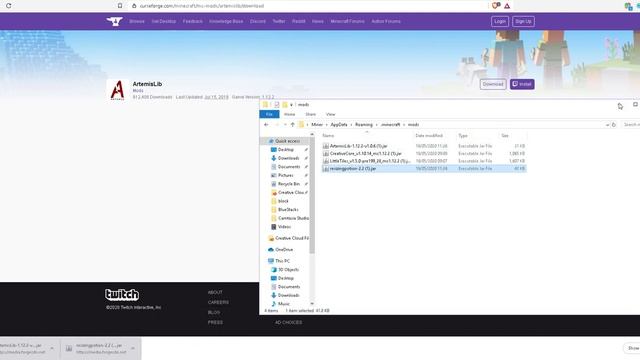This screenshot has width=640, height=360.
Task: Click the Sign Up button on CurseForge
Action: [x=523, y=21]
